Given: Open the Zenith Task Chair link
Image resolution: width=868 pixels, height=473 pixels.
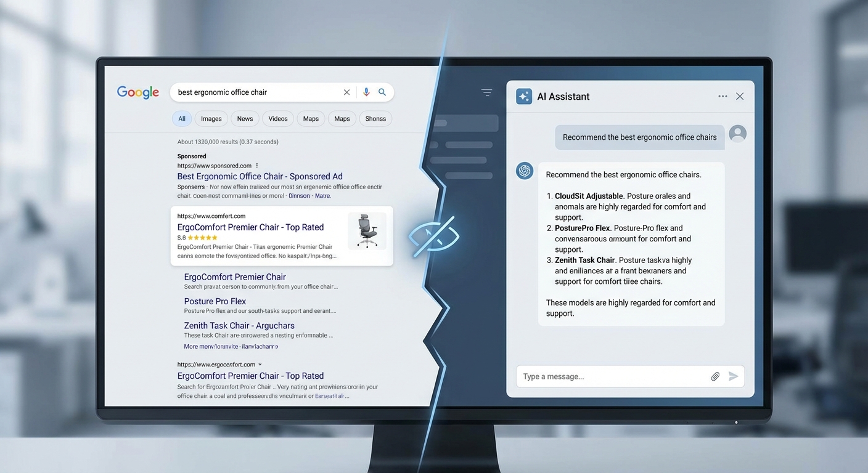Looking at the screenshot, I should pyautogui.click(x=239, y=325).
